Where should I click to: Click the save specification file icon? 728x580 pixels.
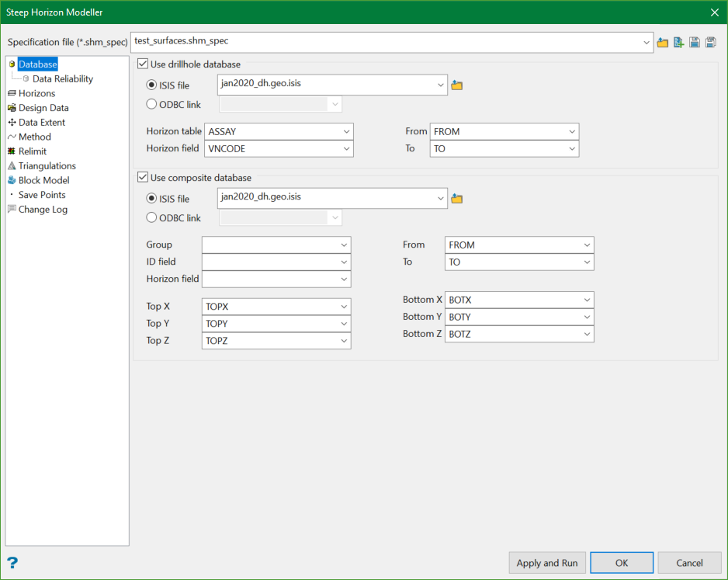(694, 43)
